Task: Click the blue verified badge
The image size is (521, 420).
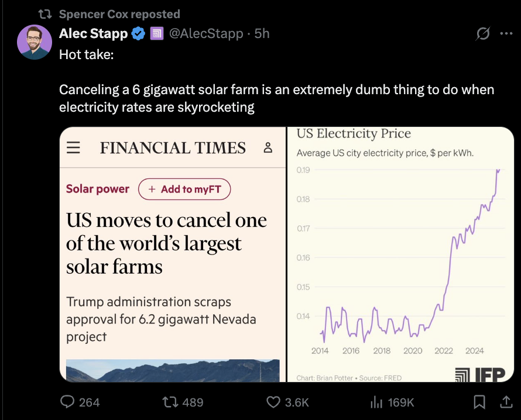Action: coord(138,33)
